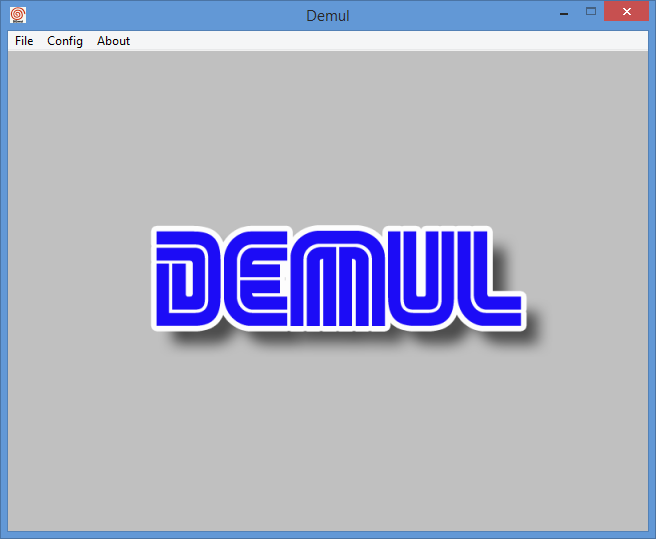Maximize the Demul window

point(591,12)
